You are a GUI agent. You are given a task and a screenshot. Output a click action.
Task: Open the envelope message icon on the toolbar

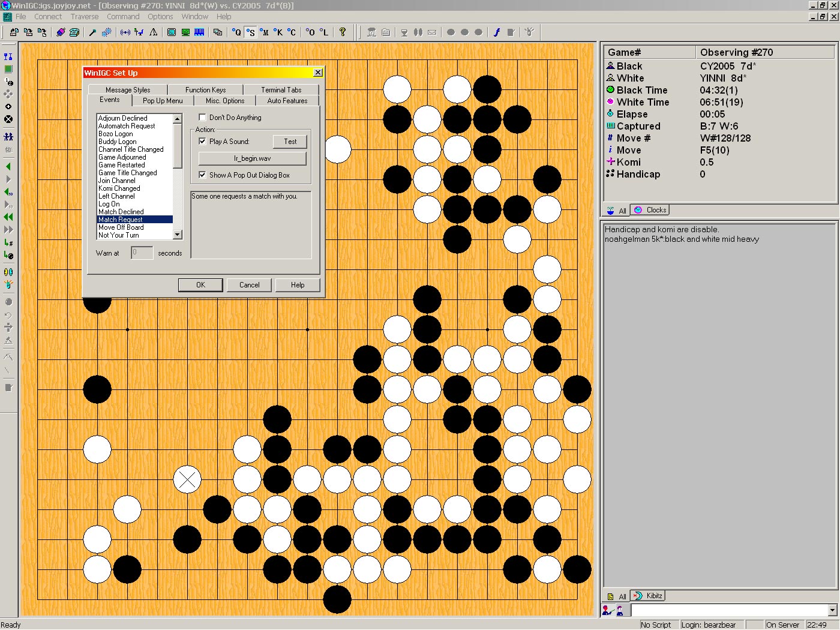[433, 32]
